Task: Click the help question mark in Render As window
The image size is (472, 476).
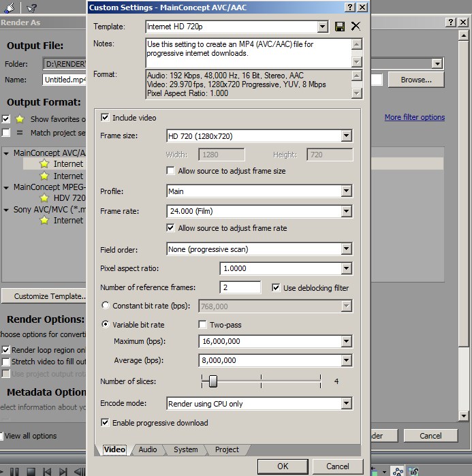Action: [x=451, y=22]
